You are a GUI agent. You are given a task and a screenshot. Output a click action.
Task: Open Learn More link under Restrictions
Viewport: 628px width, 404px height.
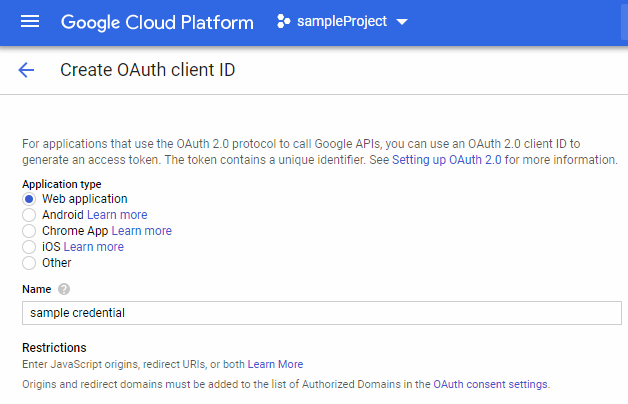tap(275, 364)
